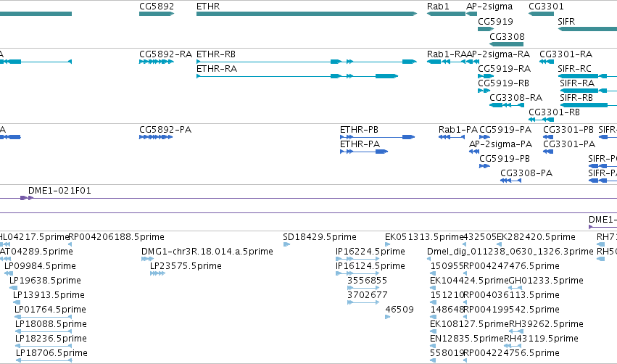Select the CG3308-PA protein label
617x364 pixels.
tap(526, 173)
